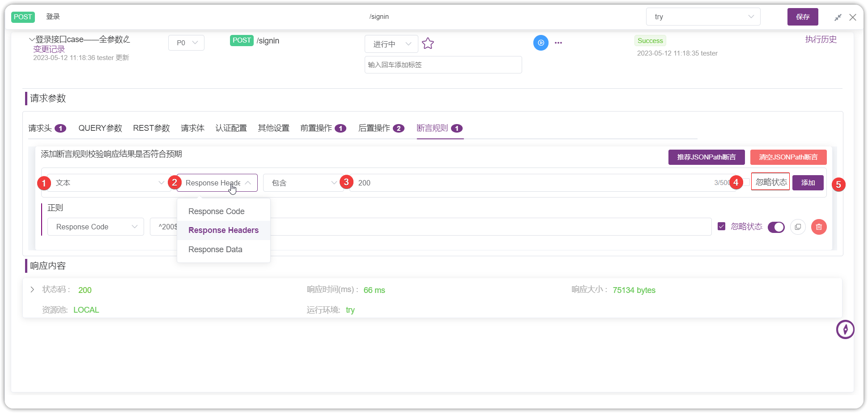
Task: Click the 推荐JSONPath断言 button
Action: coord(706,157)
